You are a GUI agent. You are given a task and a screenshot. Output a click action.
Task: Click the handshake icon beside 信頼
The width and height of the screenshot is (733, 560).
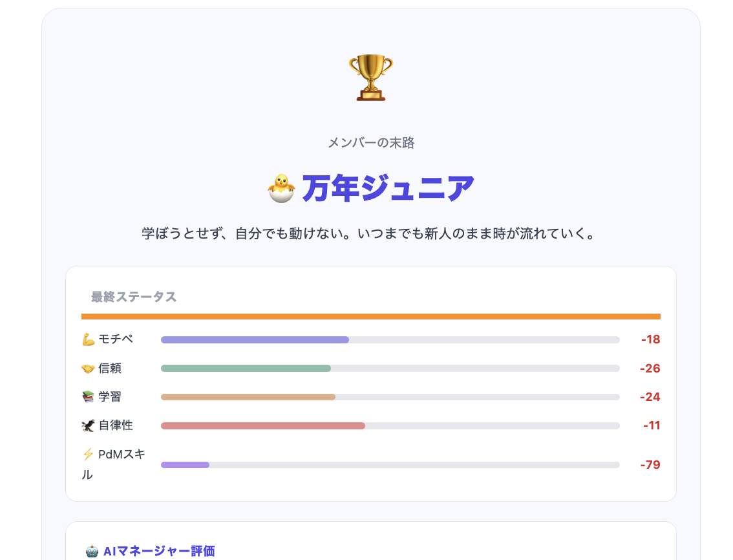tap(89, 368)
